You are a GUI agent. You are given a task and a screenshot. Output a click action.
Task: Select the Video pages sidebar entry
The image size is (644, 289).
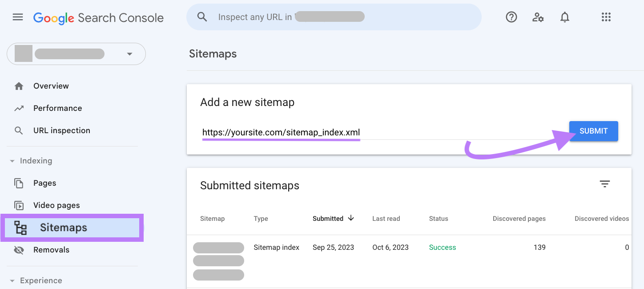56,205
